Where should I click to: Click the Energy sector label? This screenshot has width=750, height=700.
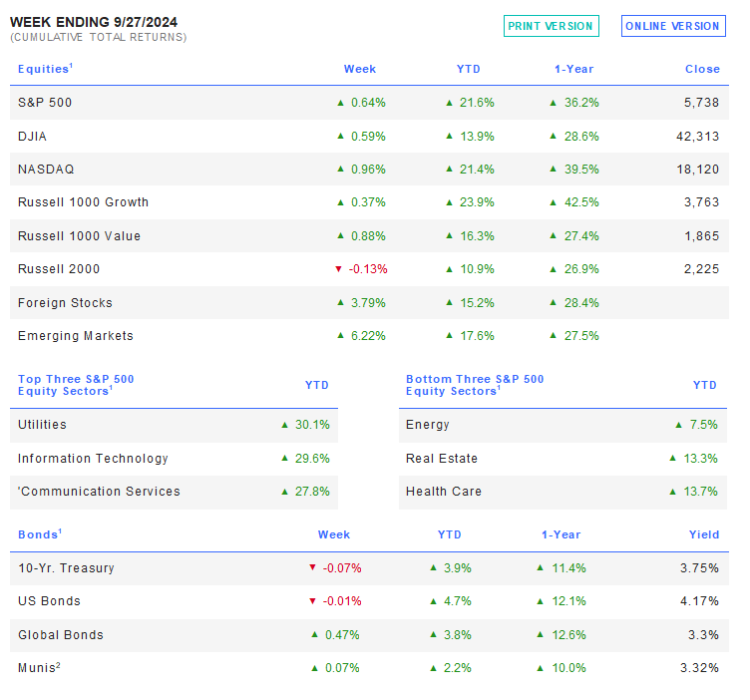[428, 425]
